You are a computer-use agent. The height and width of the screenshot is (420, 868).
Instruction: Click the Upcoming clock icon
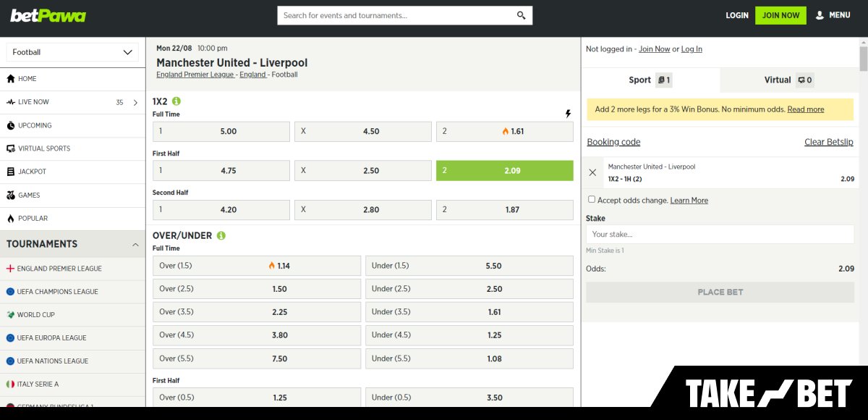(x=11, y=125)
